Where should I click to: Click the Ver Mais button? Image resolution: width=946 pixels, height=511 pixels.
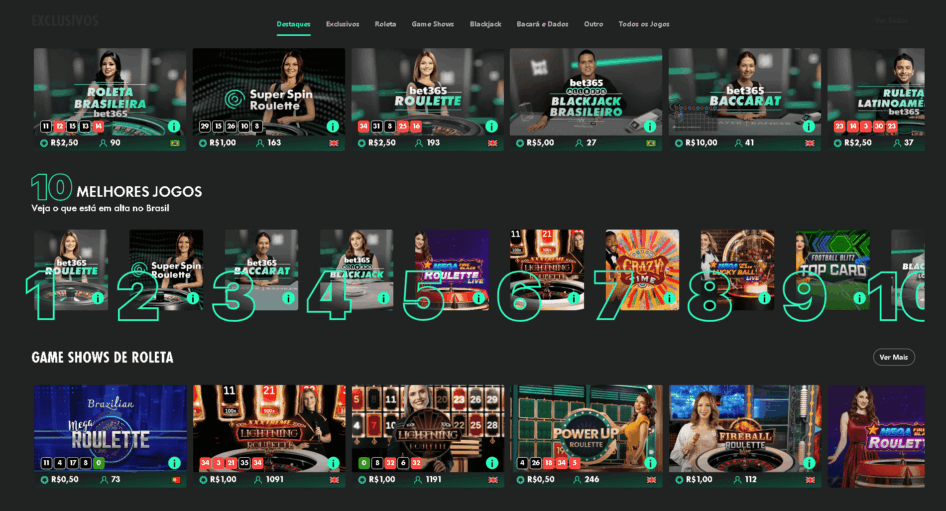[x=894, y=357]
